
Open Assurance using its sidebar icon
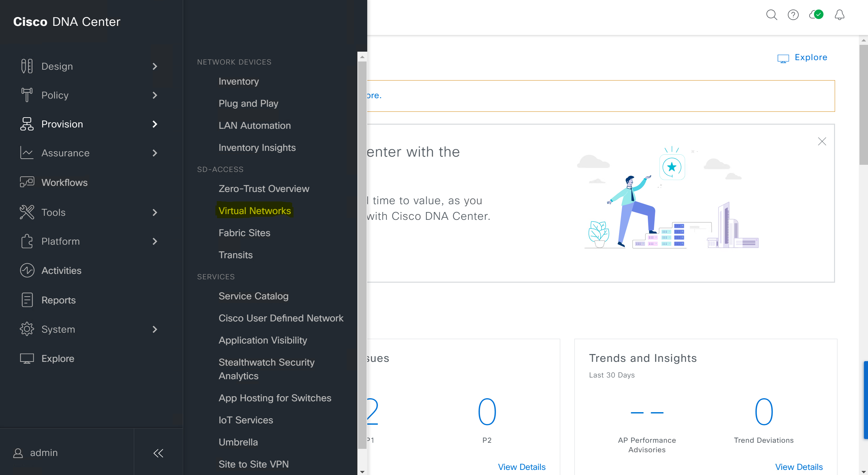(x=26, y=153)
